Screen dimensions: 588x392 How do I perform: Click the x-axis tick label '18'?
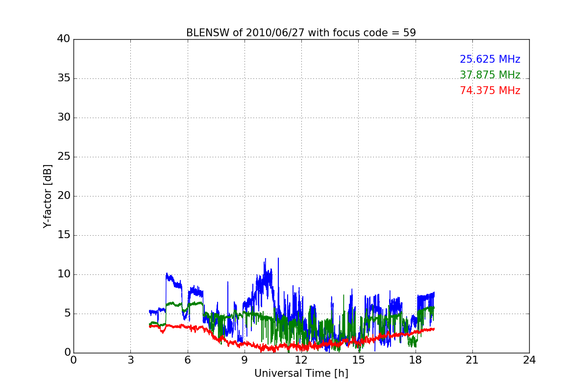[x=415, y=360]
